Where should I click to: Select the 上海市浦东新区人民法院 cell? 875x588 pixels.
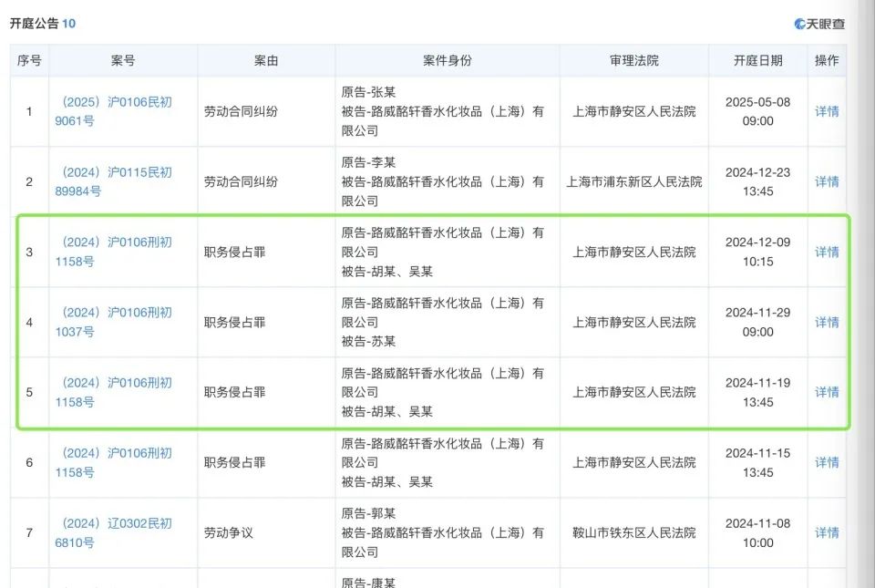[633, 181]
